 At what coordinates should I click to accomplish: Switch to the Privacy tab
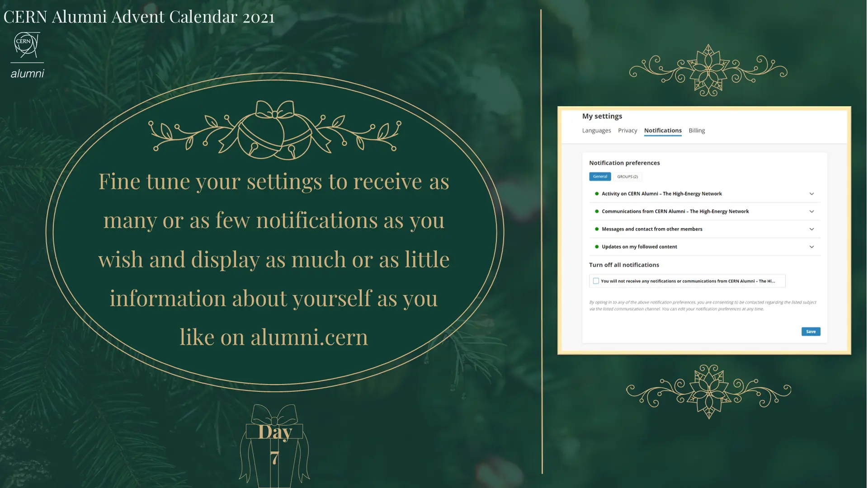(627, 131)
